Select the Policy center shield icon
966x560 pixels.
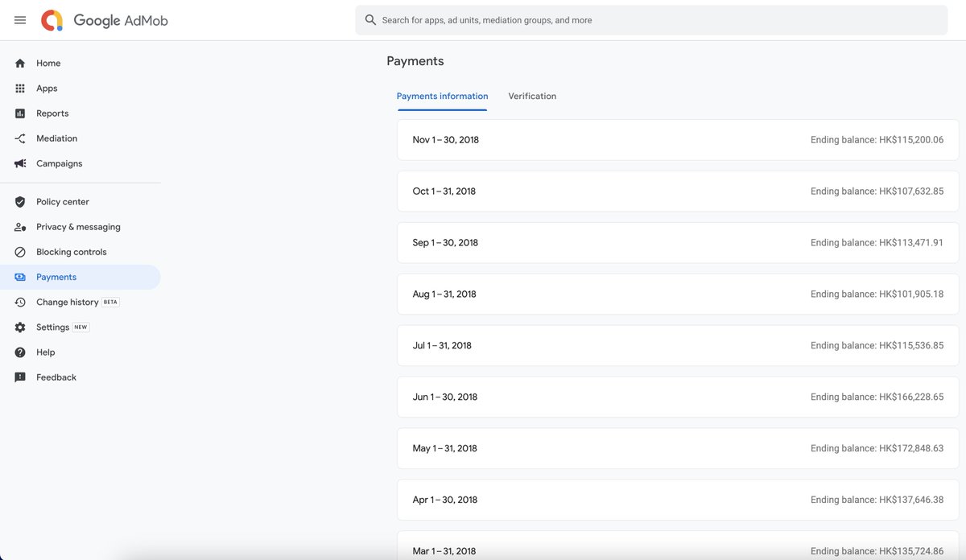point(19,201)
